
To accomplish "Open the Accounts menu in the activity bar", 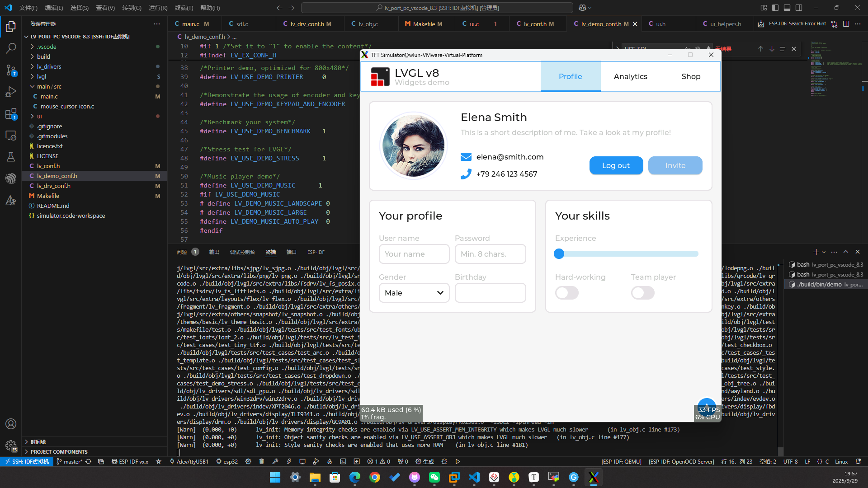I will coord(11,424).
